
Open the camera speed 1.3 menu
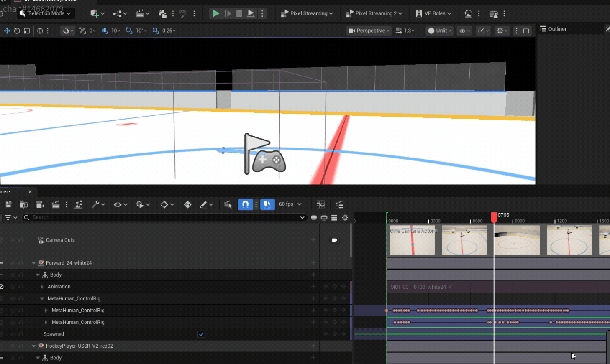[x=405, y=31]
